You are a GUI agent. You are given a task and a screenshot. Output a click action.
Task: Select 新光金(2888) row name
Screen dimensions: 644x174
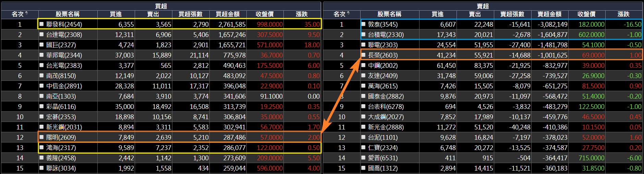point(386,127)
